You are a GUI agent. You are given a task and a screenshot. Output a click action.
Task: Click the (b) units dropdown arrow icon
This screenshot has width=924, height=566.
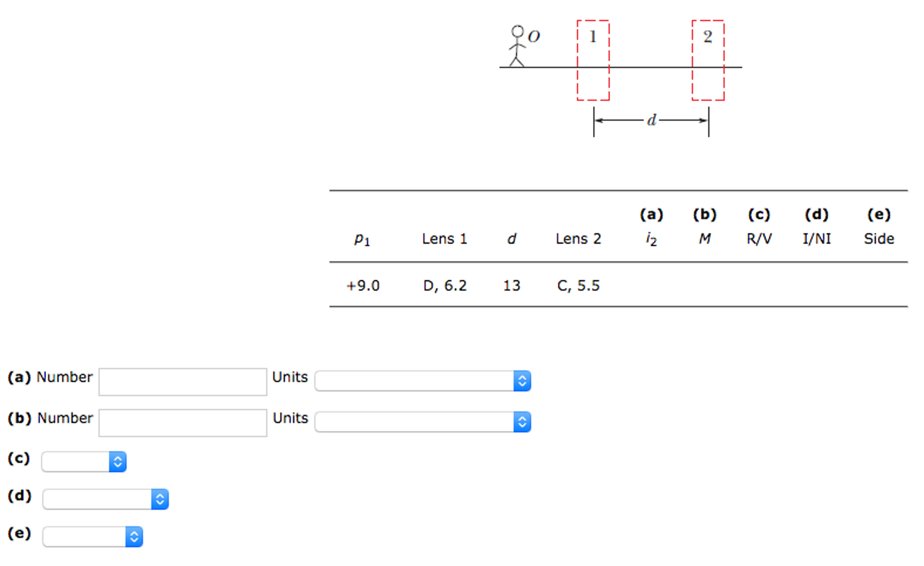522,422
